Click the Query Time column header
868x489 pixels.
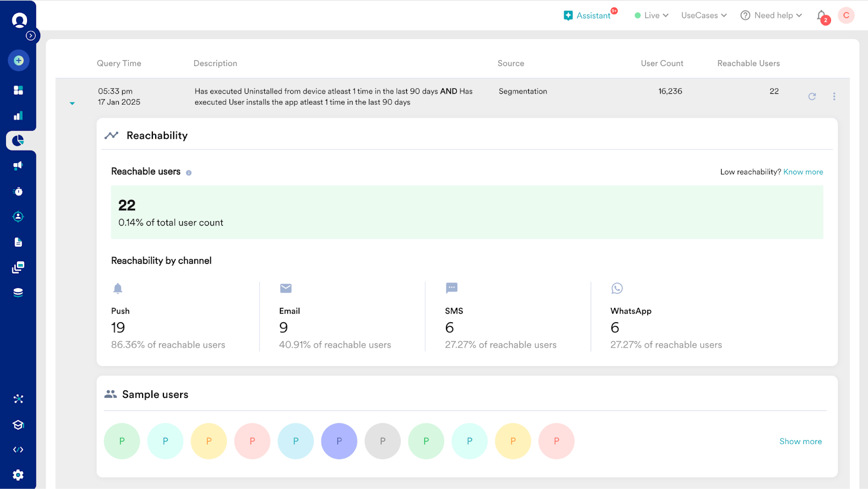click(119, 63)
